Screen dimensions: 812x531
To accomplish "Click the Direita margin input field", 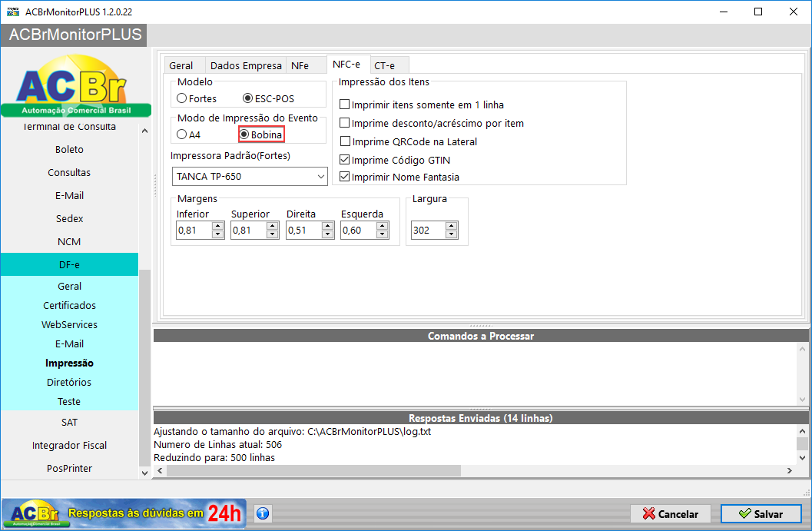I will pos(304,230).
